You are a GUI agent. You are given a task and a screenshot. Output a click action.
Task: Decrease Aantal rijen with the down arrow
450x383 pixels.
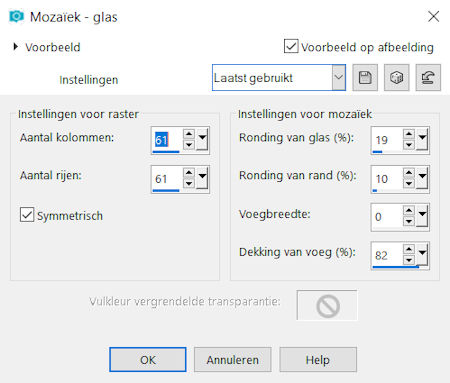[x=189, y=183]
